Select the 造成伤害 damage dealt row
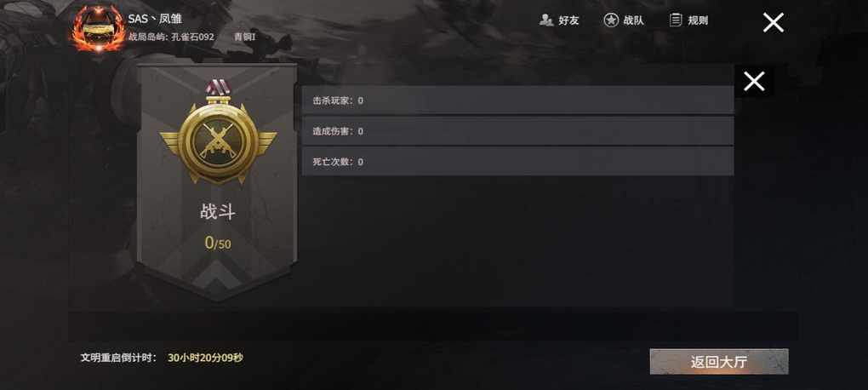This screenshot has width=868, height=390. (x=517, y=131)
